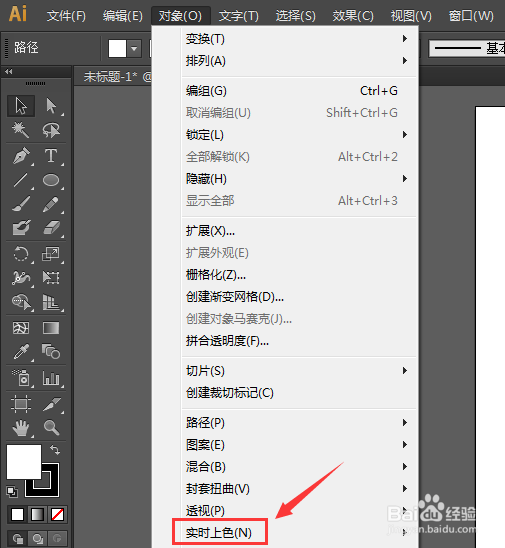Click the white Fill color box
The image size is (505, 548).
point(24,462)
